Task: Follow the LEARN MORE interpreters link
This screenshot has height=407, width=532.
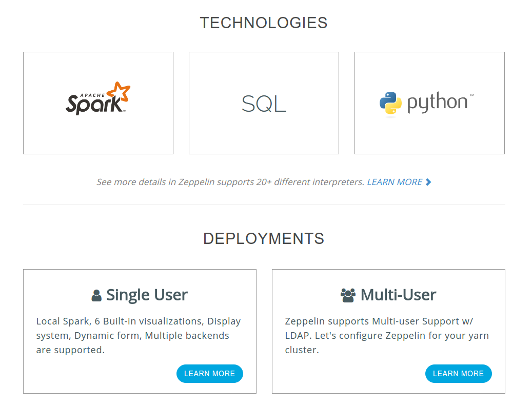Action: point(395,182)
